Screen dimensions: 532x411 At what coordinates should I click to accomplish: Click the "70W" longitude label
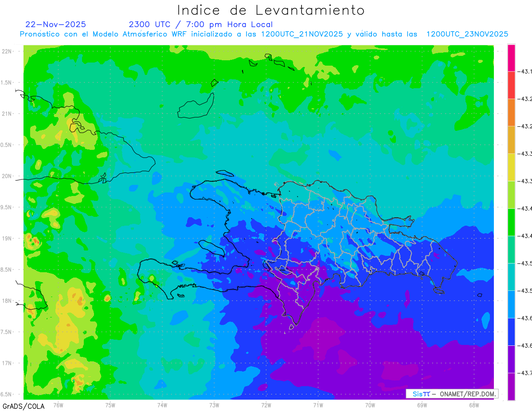click(x=370, y=405)
